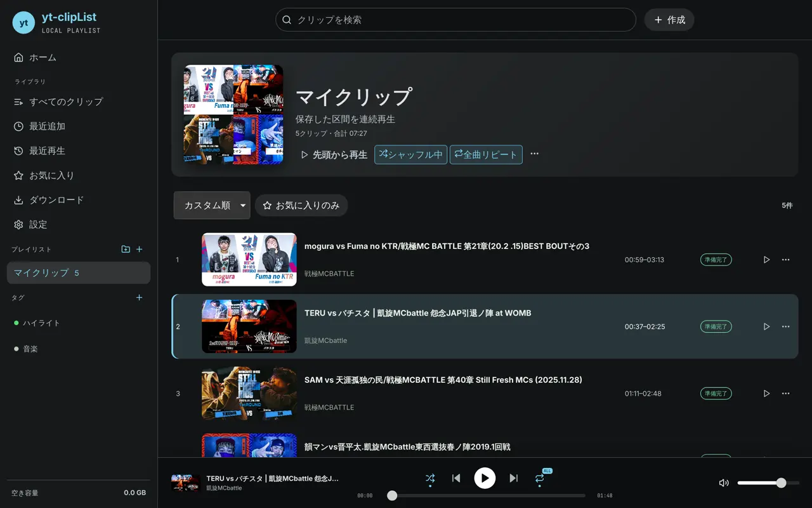
Task: Click 凱旋MCbattle channel under TERU clip row
Action: [325, 340]
